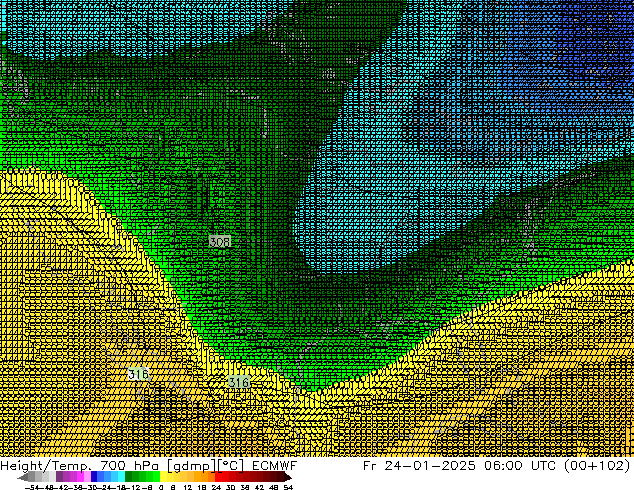The image size is (634, 490).
Task: Click the 308 contour height label
Action: pyautogui.click(x=220, y=241)
